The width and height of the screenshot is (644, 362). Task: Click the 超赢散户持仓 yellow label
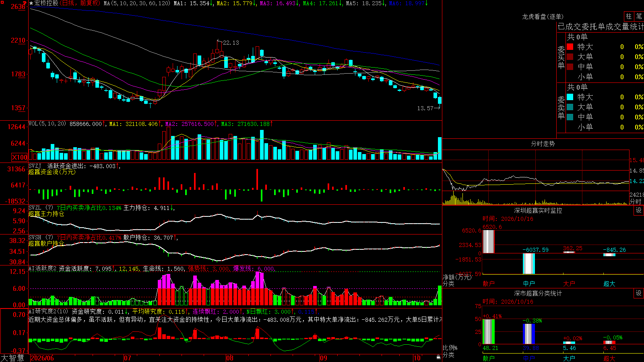click(46, 243)
